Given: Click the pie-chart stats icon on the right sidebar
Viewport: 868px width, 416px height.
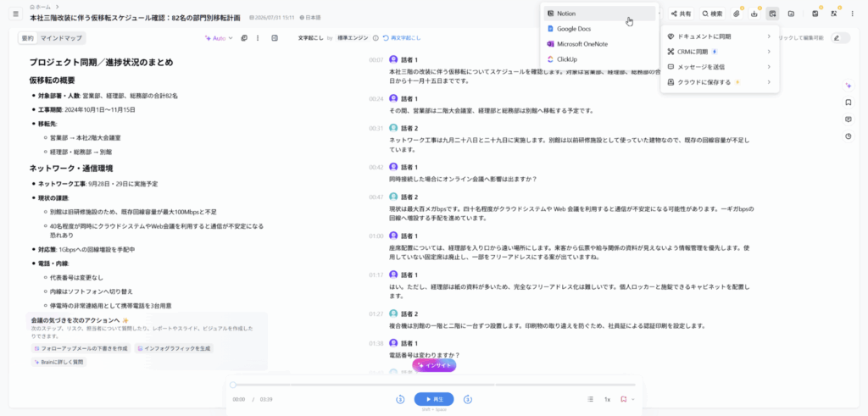Looking at the screenshot, I should (x=848, y=136).
